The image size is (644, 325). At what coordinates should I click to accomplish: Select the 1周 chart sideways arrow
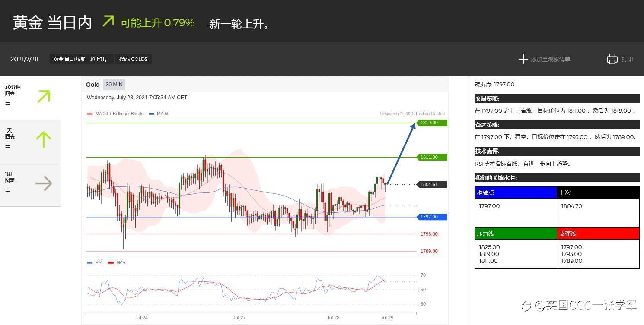44,184
